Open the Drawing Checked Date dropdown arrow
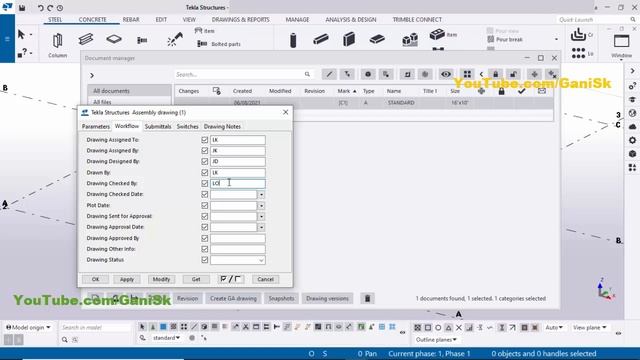Image resolution: width=640 pixels, height=360 pixels. (261, 195)
